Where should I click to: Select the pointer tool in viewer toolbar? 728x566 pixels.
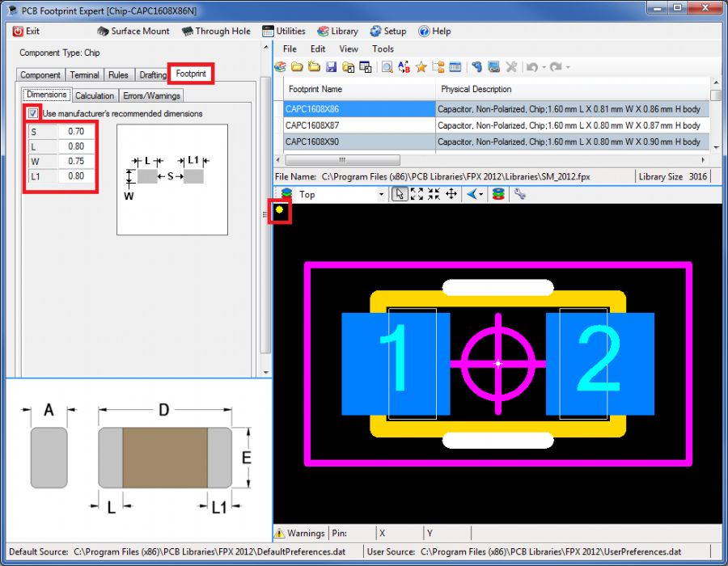400,194
